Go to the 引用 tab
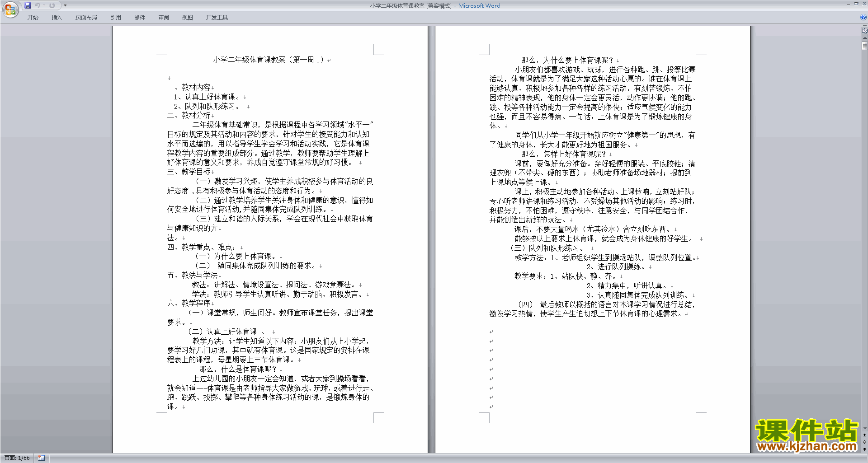The height and width of the screenshot is (463, 868). coord(115,17)
